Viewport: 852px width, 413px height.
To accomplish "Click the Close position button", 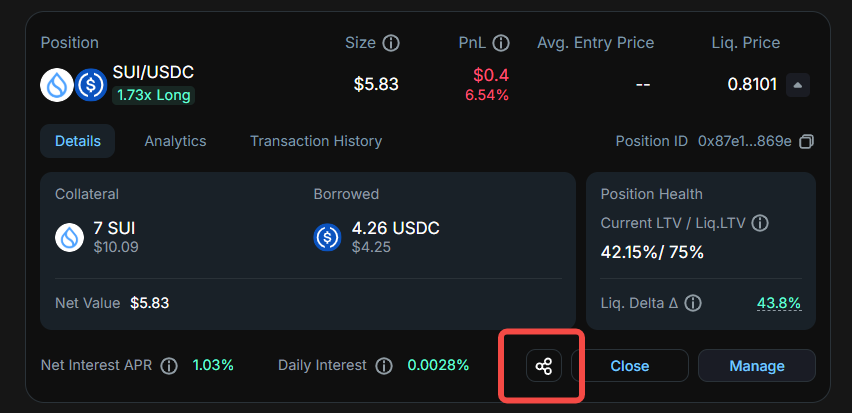I will pyautogui.click(x=630, y=366).
